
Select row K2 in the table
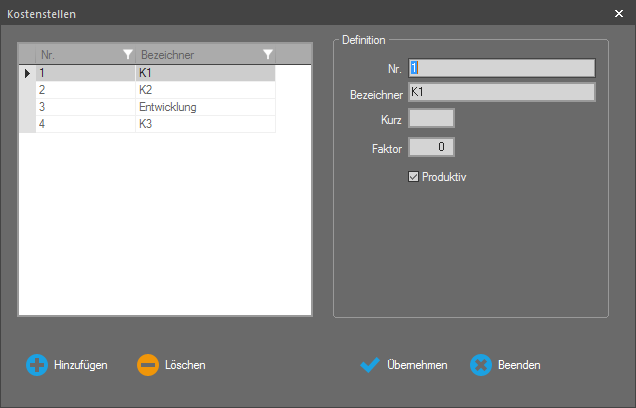click(x=204, y=89)
